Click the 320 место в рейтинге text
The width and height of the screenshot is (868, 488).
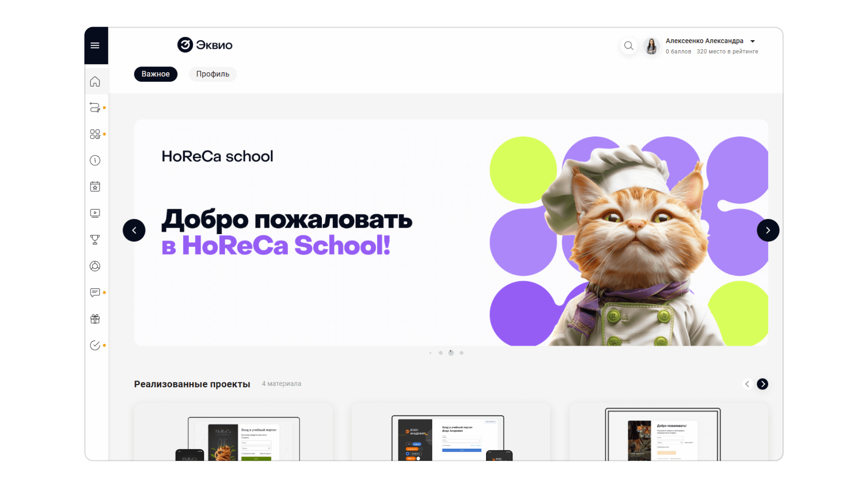click(x=727, y=52)
